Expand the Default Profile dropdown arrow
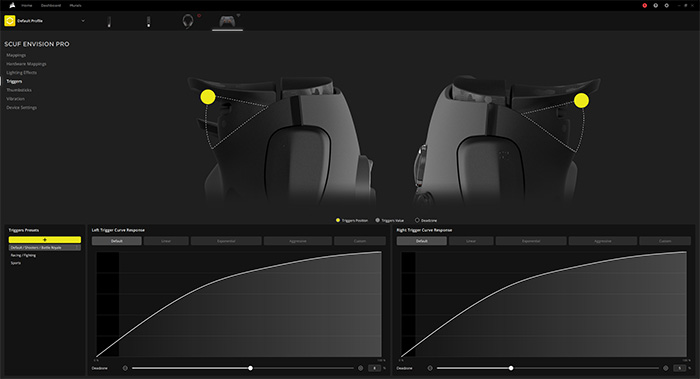The height and width of the screenshot is (379, 700). [83, 21]
